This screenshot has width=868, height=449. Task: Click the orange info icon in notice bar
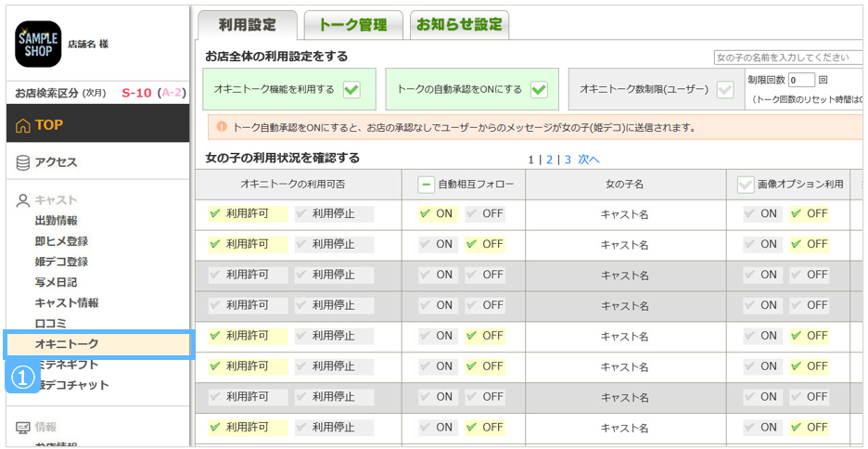222,127
